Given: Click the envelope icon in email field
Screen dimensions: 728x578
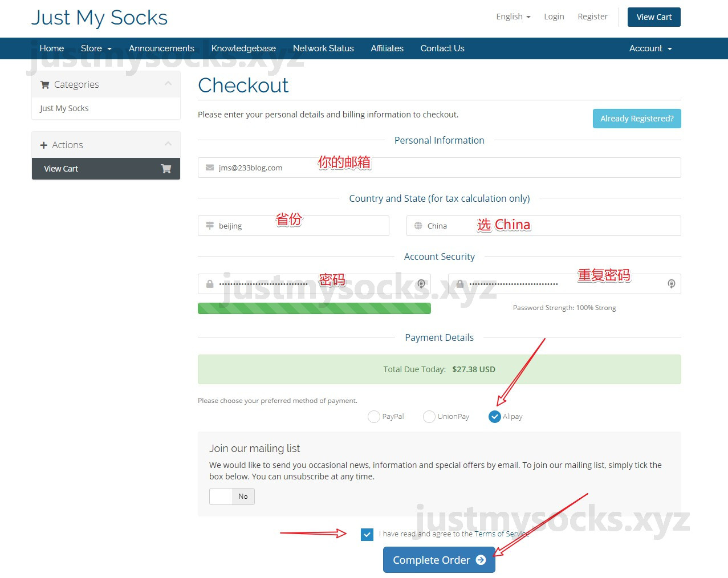Looking at the screenshot, I should (x=210, y=168).
